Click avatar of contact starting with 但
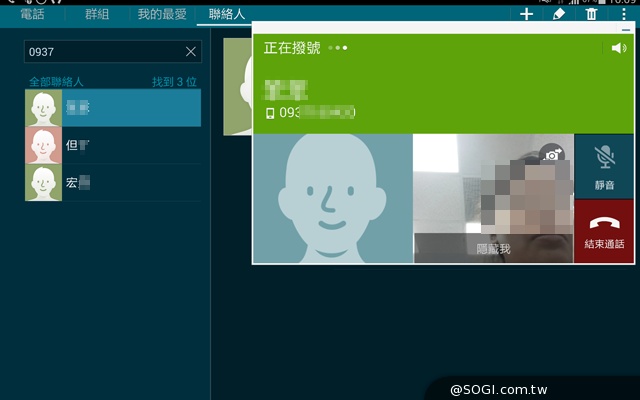 [43, 145]
